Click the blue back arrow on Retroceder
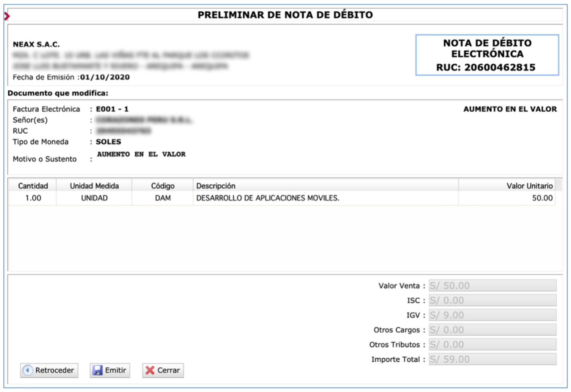 [28, 370]
